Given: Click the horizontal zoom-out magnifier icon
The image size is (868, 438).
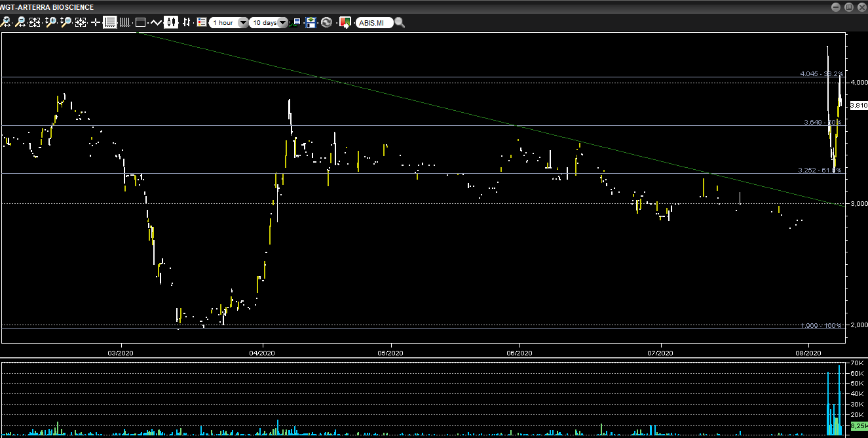Looking at the screenshot, I should 20,22.
